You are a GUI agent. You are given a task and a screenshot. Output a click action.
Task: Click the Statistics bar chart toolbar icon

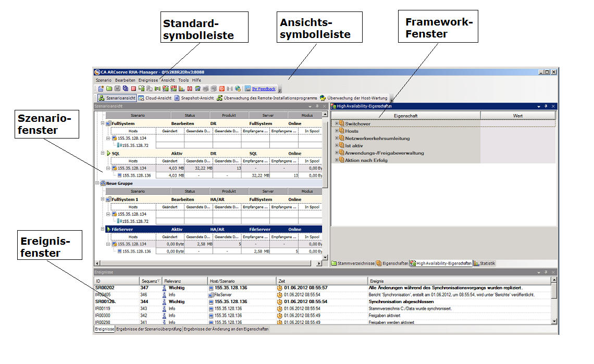(x=181, y=89)
